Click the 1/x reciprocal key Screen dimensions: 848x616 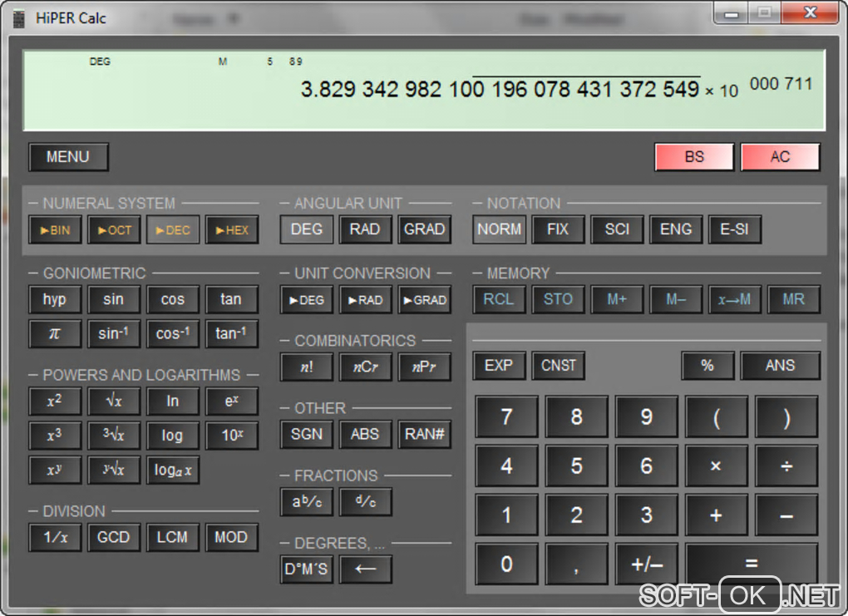click(55, 538)
